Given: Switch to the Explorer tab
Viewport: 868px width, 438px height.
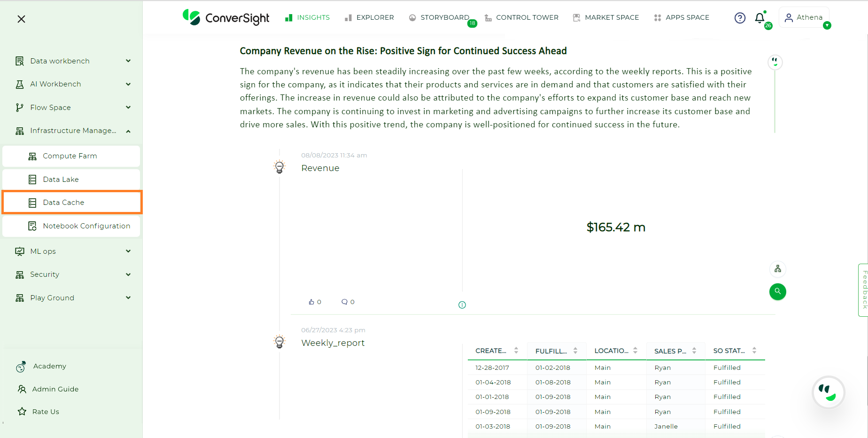Looking at the screenshot, I should pyautogui.click(x=369, y=18).
